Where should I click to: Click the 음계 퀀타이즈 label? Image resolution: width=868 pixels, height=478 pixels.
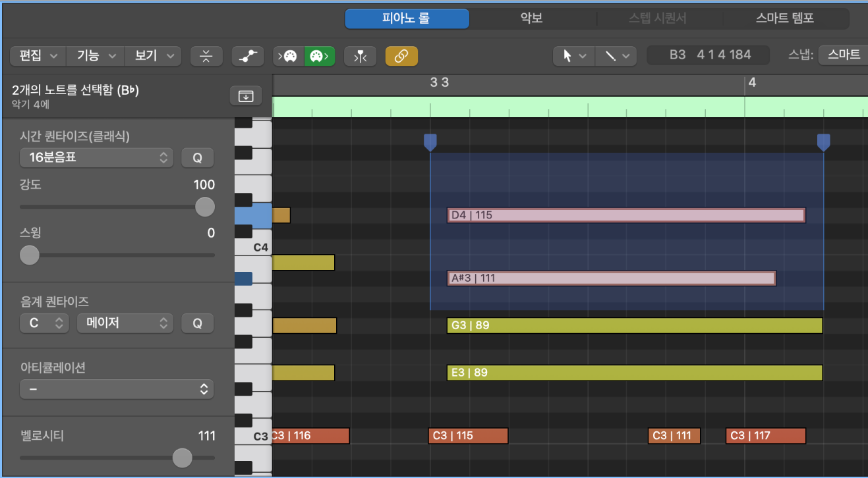click(55, 301)
